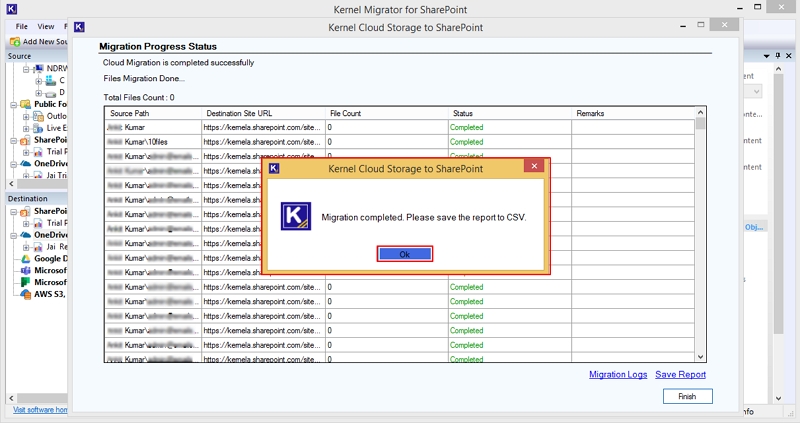The width and height of the screenshot is (800, 423).
Task: Click the Kernel icon in Cloud Storage window title
Action: [79, 27]
